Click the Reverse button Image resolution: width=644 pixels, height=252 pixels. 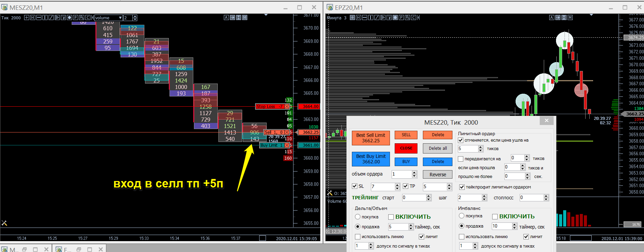[x=438, y=175]
